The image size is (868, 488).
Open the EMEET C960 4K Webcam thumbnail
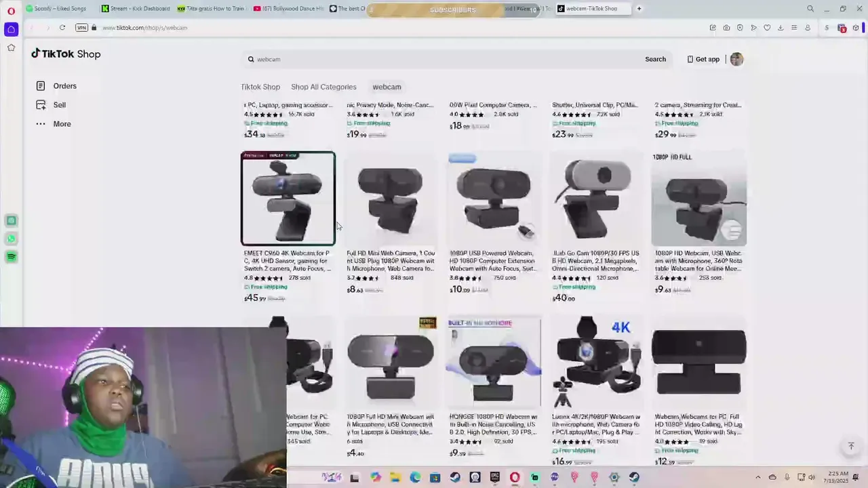coord(288,198)
